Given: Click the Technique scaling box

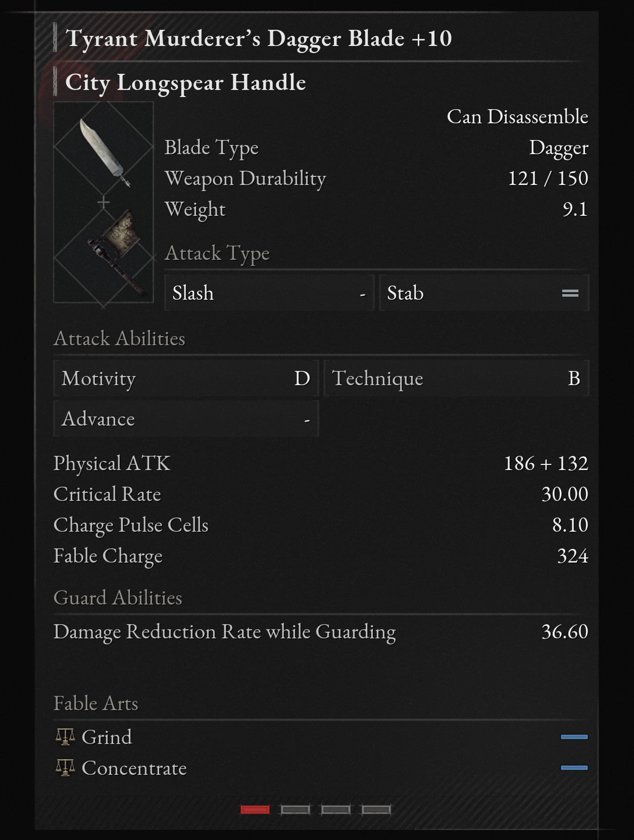Looking at the screenshot, I should pyautogui.click(x=456, y=378).
